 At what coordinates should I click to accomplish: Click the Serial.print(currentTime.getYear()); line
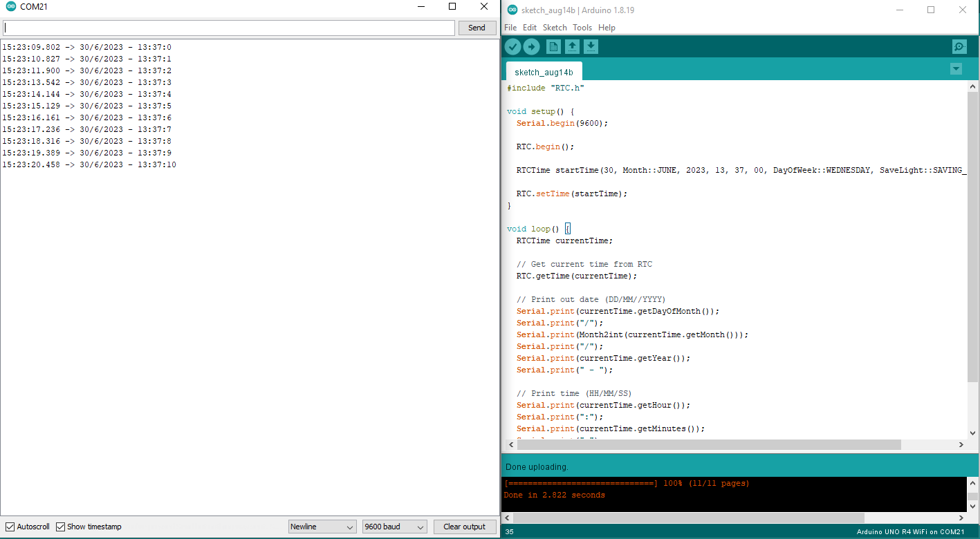click(x=604, y=358)
